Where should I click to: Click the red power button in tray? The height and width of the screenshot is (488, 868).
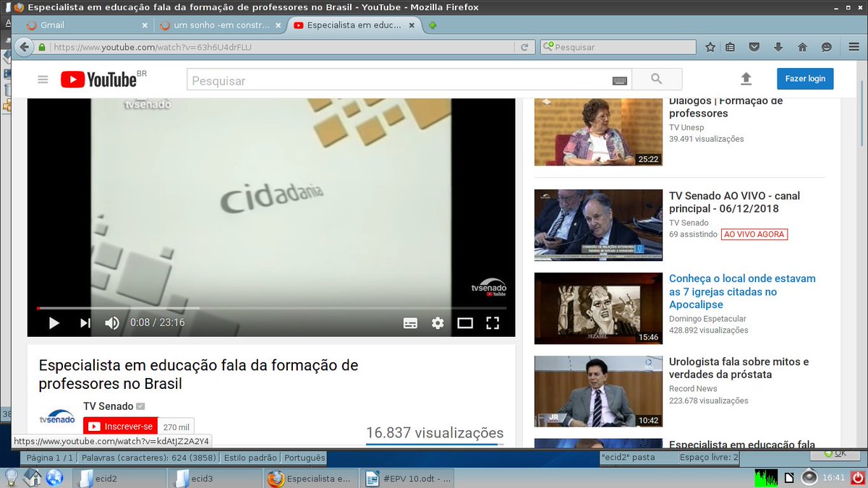tap(857, 477)
